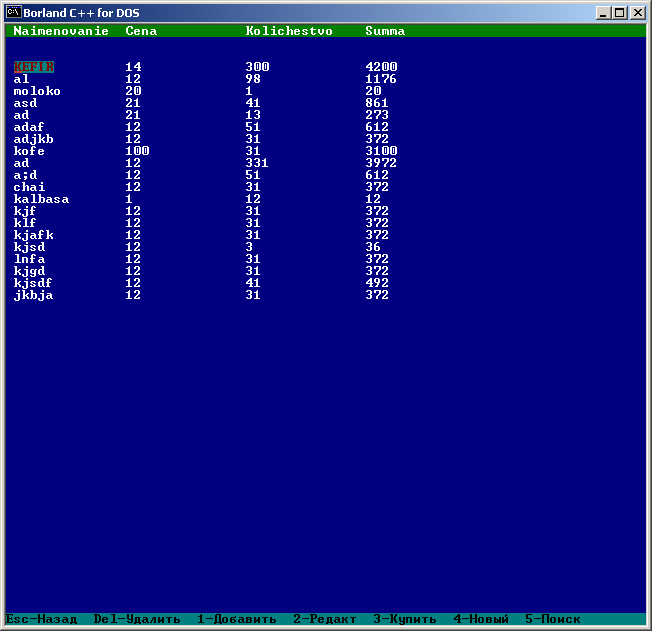Click the 'asd' product name
This screenshot has width=652, height=631.
(25, 103)
